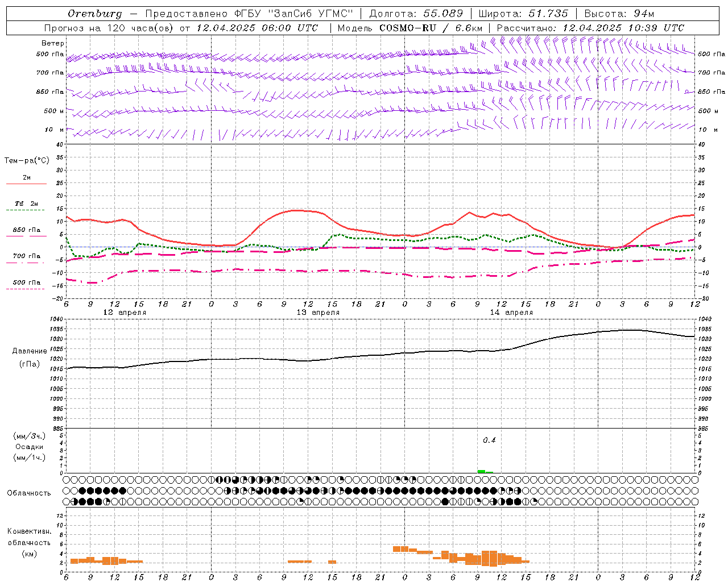
Task: Click the Облачность cloud cover label
Action: pyautogui.click(x=29, y=493)
